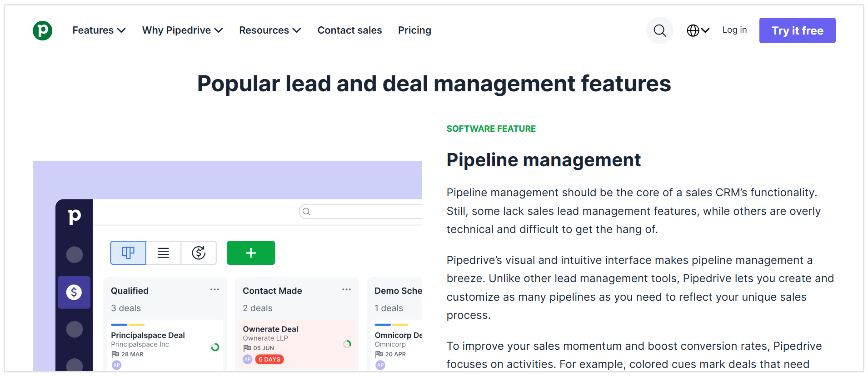Click the AP avatar on Principalspace Deal

click(117, 365)
